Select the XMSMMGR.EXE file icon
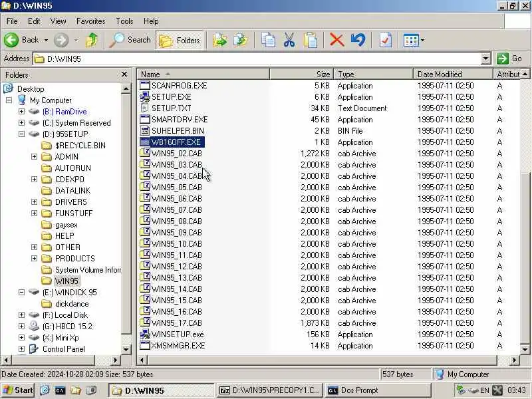Screen dimensions: 532x399 pyautogui.click(x=145, y=345)
